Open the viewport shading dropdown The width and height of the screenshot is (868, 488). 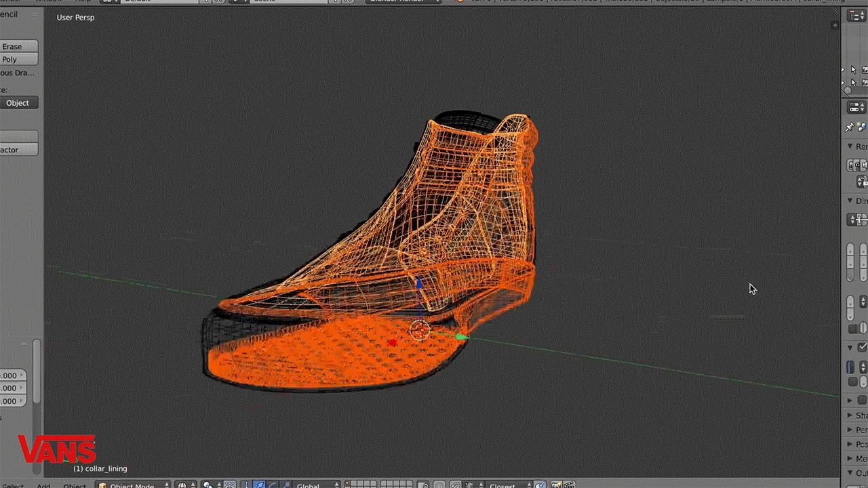point(186,485)
